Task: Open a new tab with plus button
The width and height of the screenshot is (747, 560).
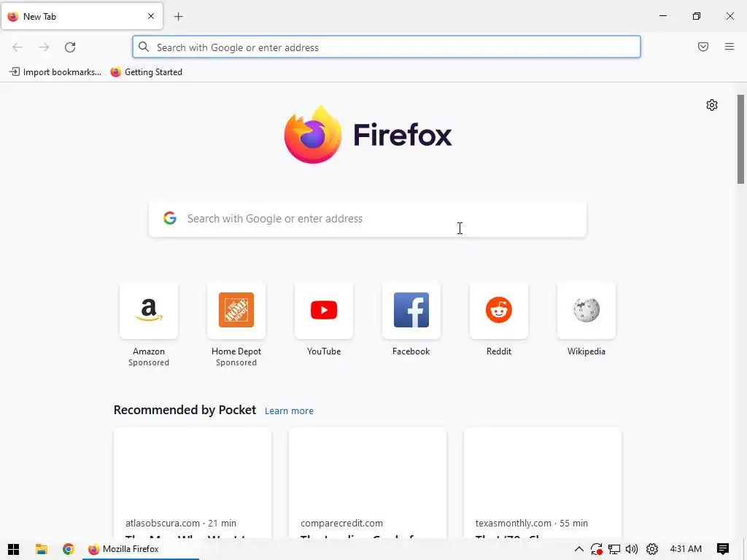Action: (x=179, y=17)
